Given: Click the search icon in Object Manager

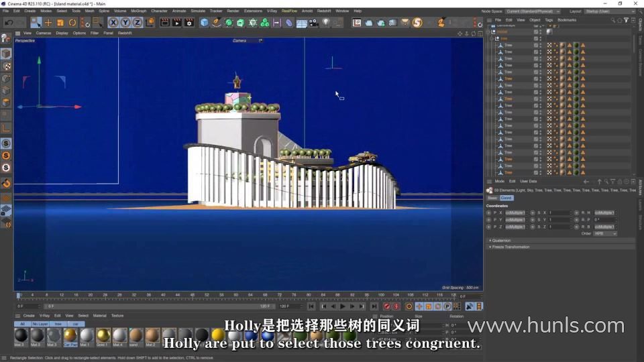Looking at the screenshot, I should point(612,19).
